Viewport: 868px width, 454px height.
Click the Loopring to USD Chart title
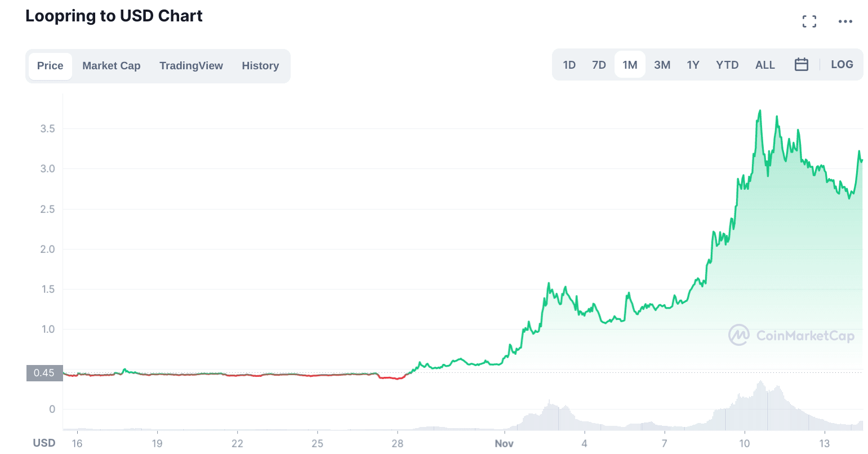pos(114,16)
